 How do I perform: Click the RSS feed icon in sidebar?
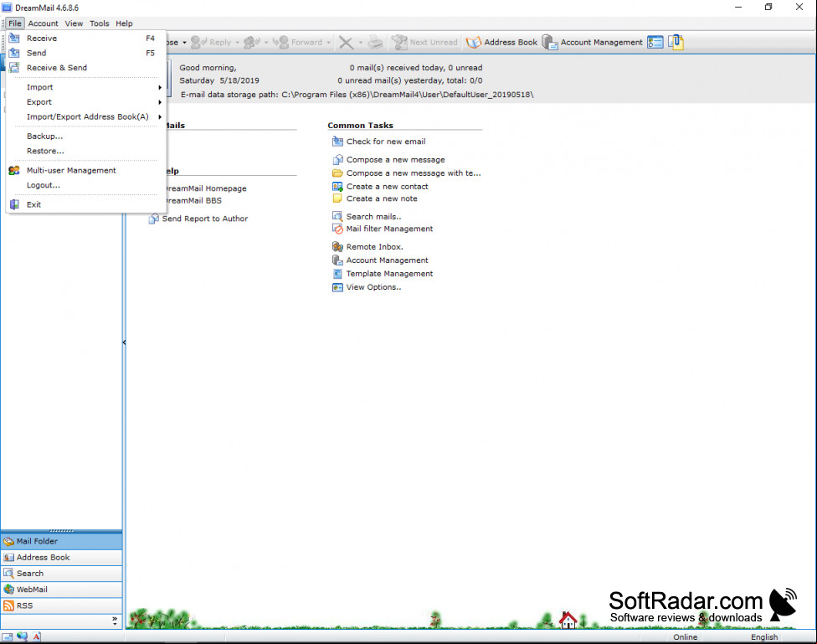tap(8, 605)
